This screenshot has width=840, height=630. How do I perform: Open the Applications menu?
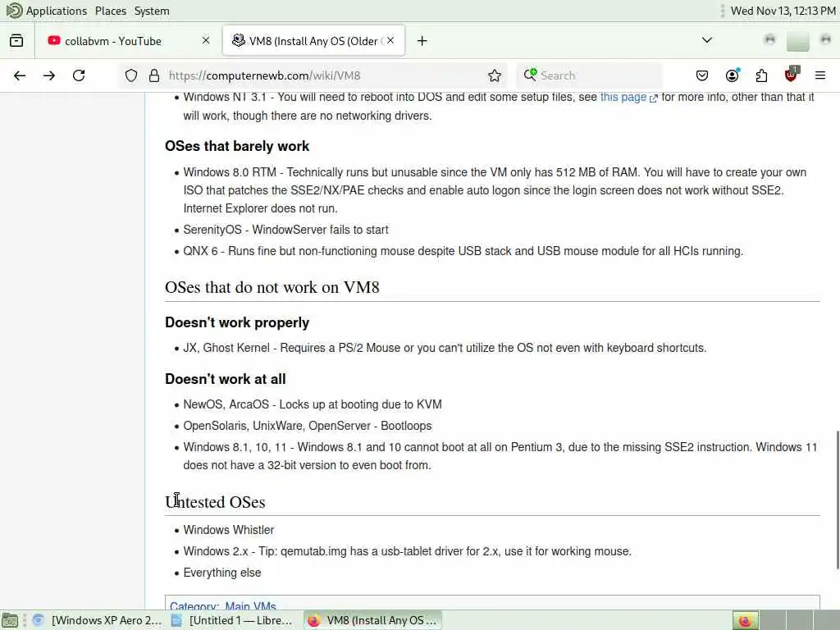tap(57, 11)
